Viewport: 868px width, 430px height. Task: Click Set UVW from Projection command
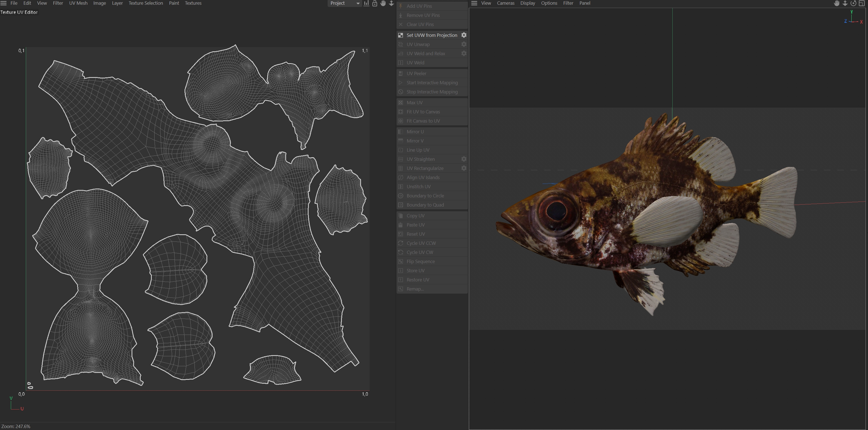(x=432, y=35)
